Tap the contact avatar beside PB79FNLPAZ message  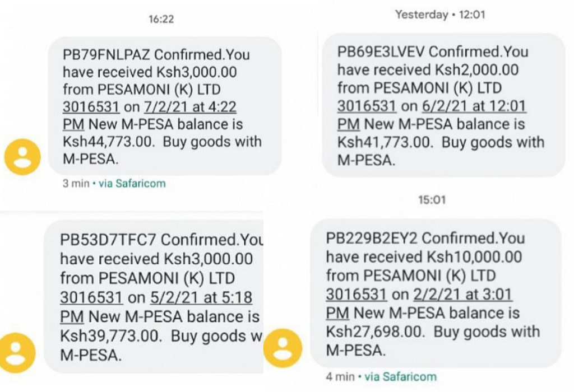pos(22,157)
